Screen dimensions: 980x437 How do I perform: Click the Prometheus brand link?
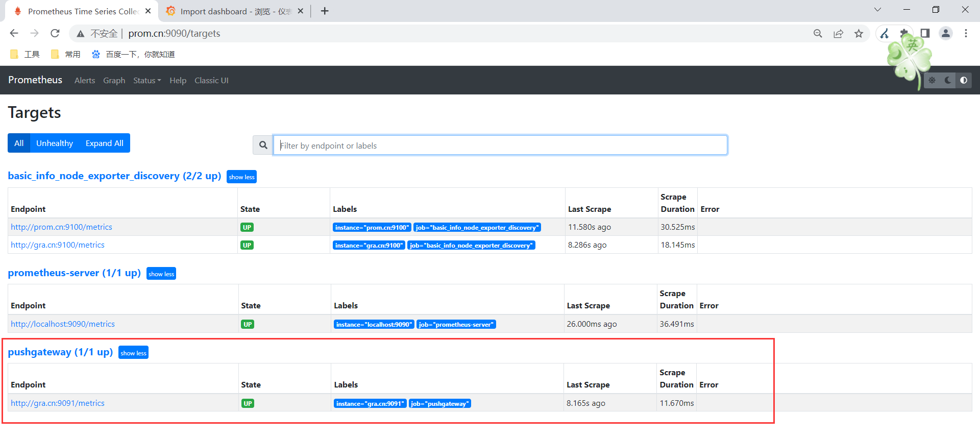tap(35, 80)
